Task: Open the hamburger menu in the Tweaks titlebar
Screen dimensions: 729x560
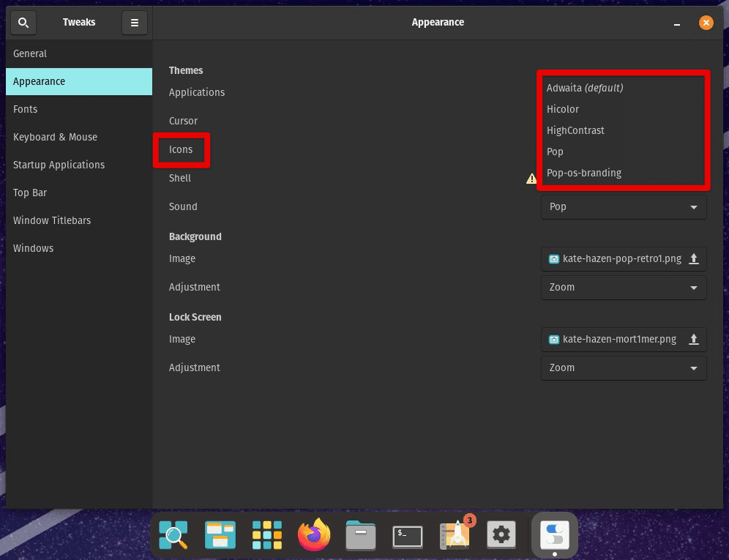Action: (x=135, y=22)
